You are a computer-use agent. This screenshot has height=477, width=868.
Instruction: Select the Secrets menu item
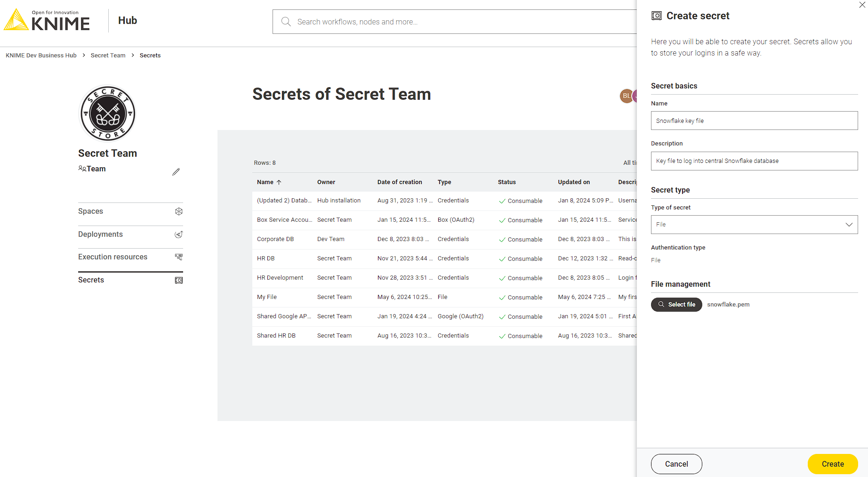pos(130,280)
